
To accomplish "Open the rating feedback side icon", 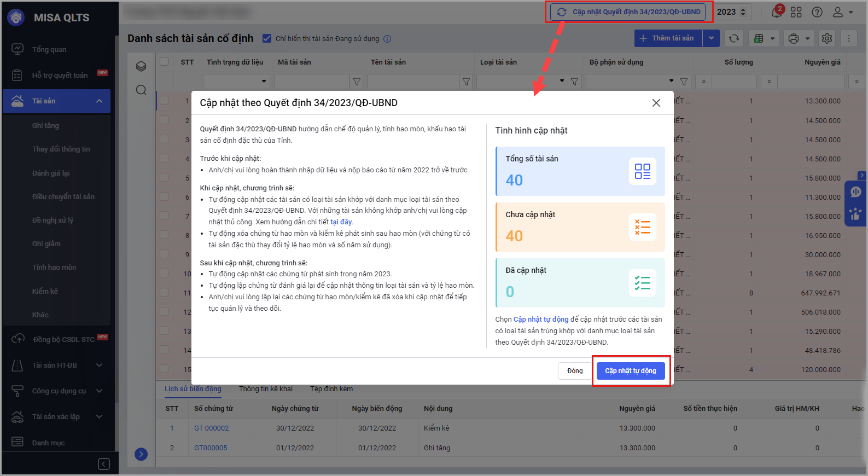I will click(x=855, y=214).
